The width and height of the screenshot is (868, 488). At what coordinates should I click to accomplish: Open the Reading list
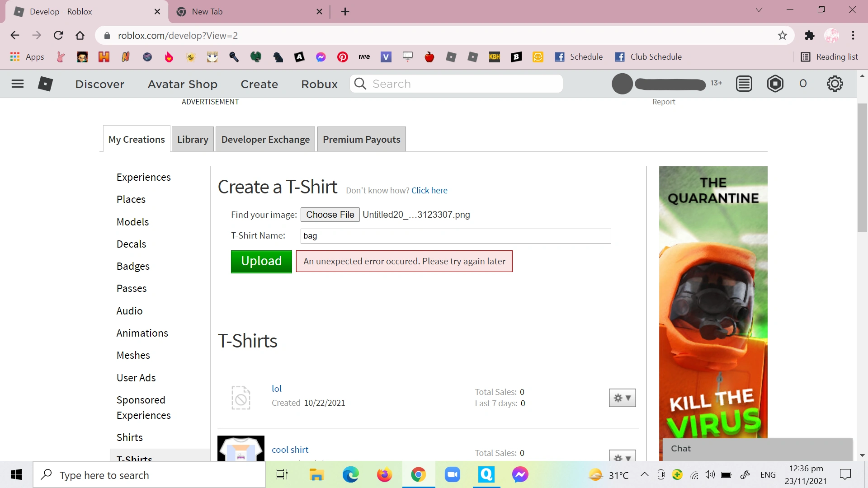point(830,57)
